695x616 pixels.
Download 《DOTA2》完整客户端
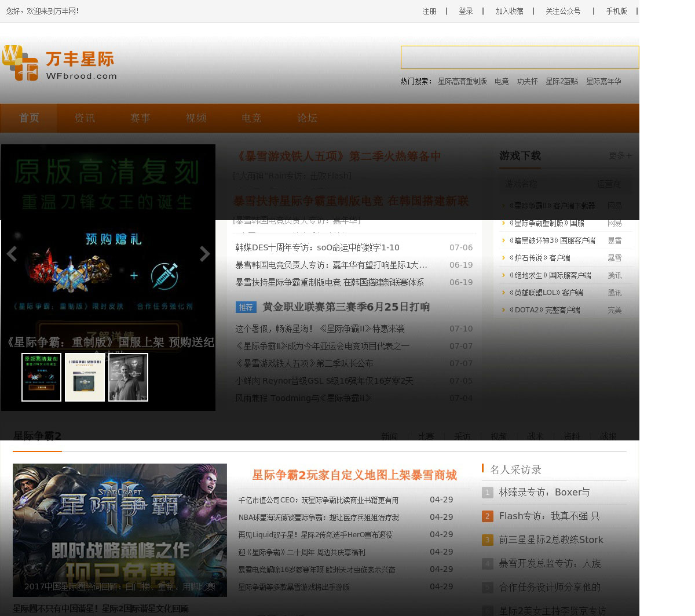tap(544, 310)
